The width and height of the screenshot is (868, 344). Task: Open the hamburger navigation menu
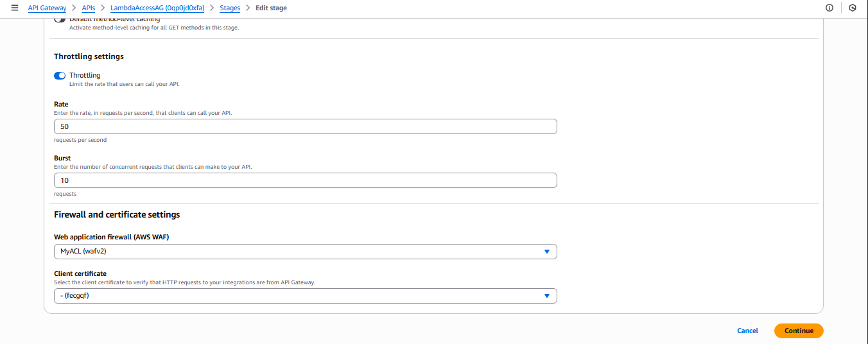(x=15, y=8)
